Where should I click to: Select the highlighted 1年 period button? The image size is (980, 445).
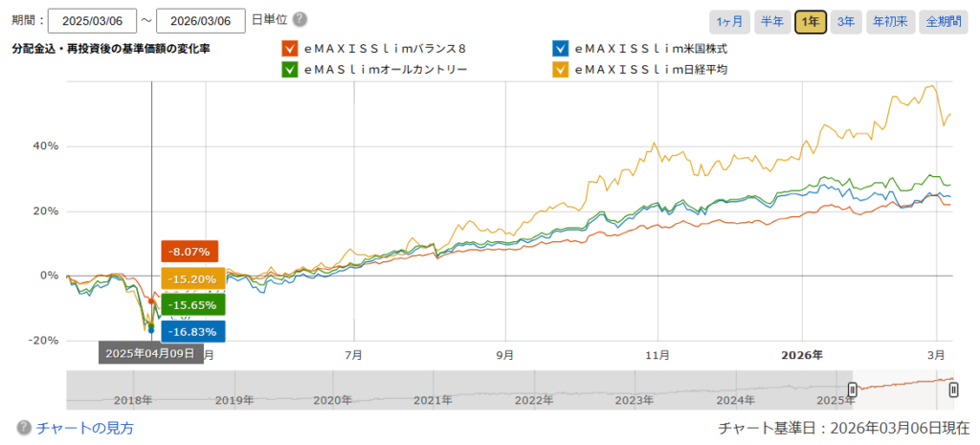810,22
